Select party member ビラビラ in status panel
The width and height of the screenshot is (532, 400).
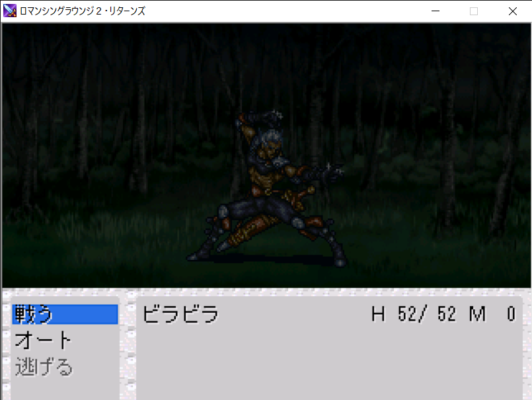click(181, 314)
